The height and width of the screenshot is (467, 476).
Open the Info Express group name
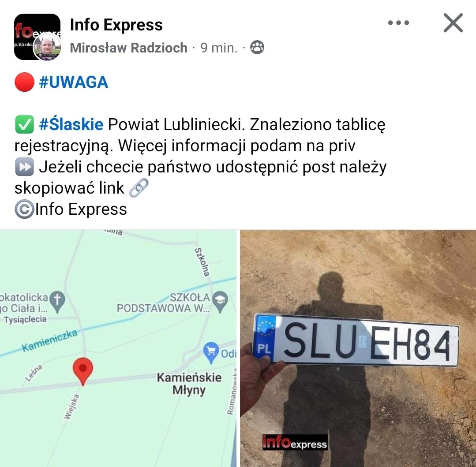[116, 25]
